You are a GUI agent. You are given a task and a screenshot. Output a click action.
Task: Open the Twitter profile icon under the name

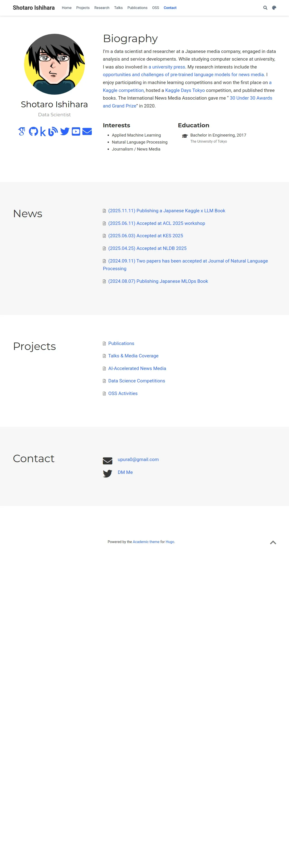point(65,131)
